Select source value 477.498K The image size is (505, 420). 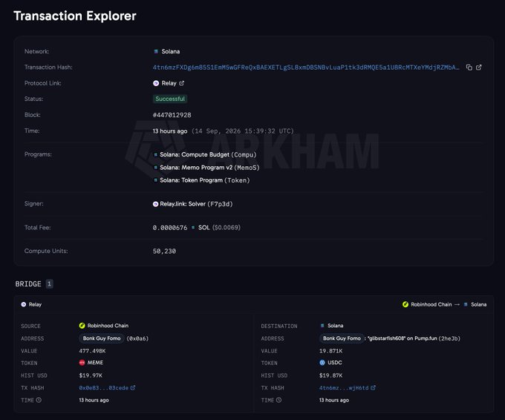pyautogui.click(x=92, y=351)
